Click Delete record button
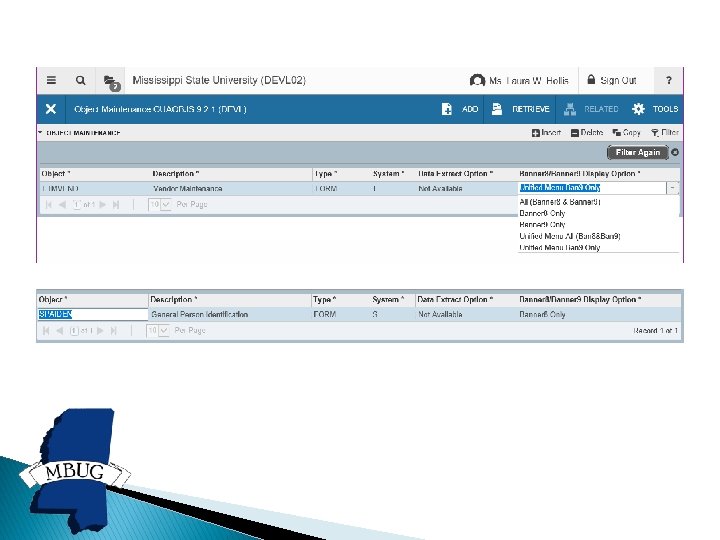 (587, 133)
